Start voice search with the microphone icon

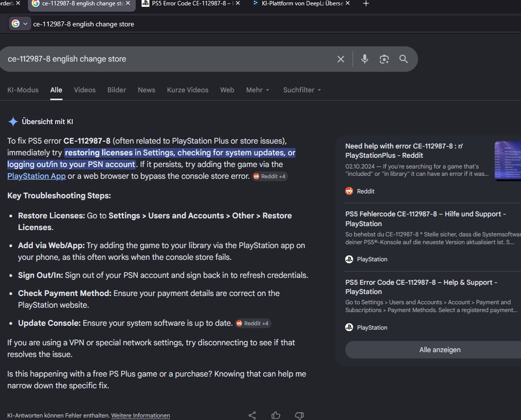[364, 59]
